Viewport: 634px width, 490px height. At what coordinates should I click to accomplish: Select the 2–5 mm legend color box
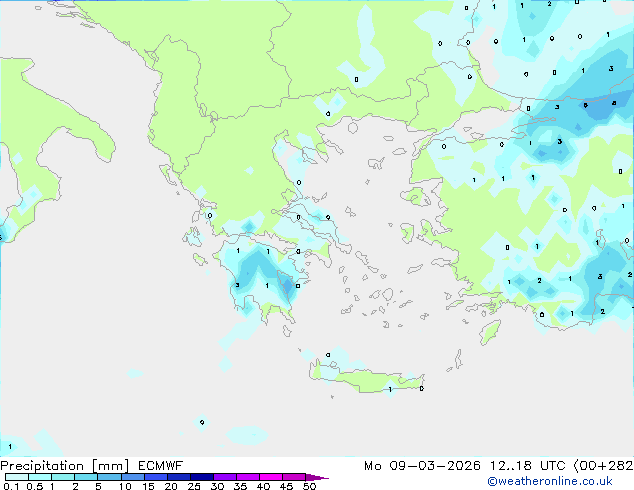point(86,477)
